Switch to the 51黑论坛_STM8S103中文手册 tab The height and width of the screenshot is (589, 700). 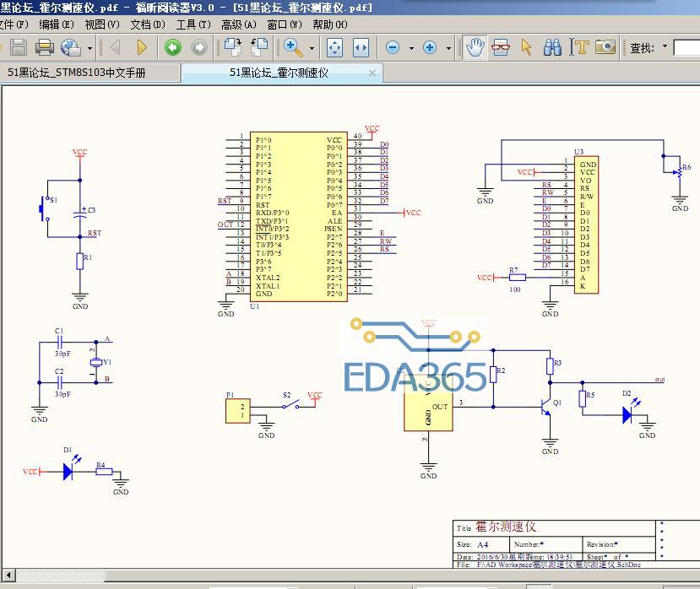[x=90, y=73]
